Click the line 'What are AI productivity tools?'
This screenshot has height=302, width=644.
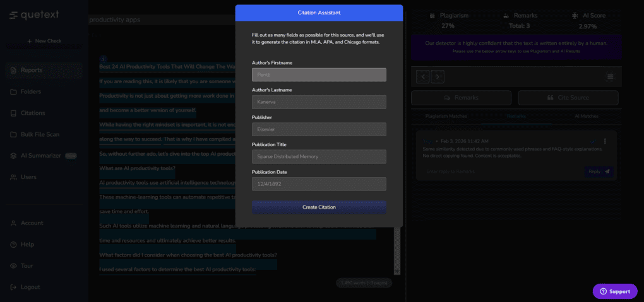[137, 168]
